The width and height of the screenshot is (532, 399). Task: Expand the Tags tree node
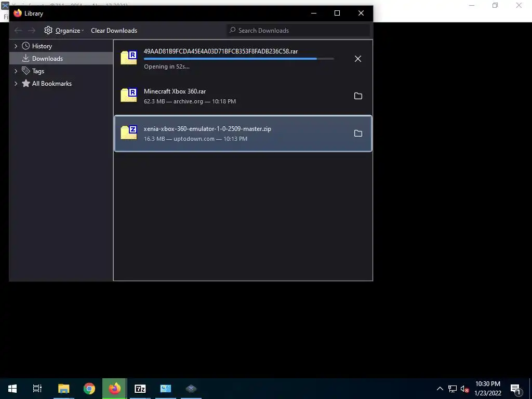click(16, 71)
